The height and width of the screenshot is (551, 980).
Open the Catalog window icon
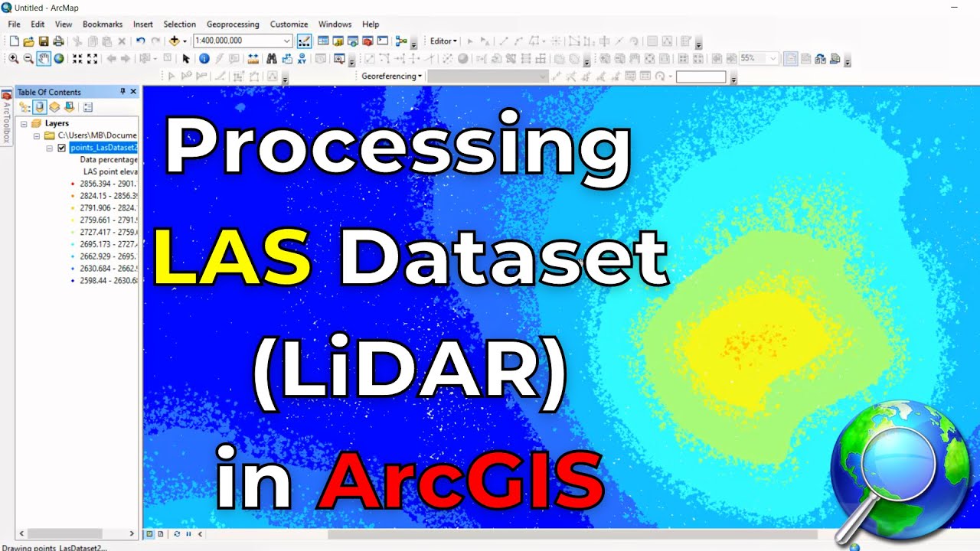click(338, 41)
